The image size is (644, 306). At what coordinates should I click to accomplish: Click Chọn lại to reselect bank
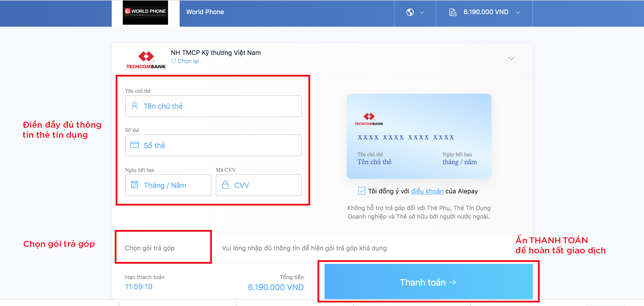[x=188, y=61]
